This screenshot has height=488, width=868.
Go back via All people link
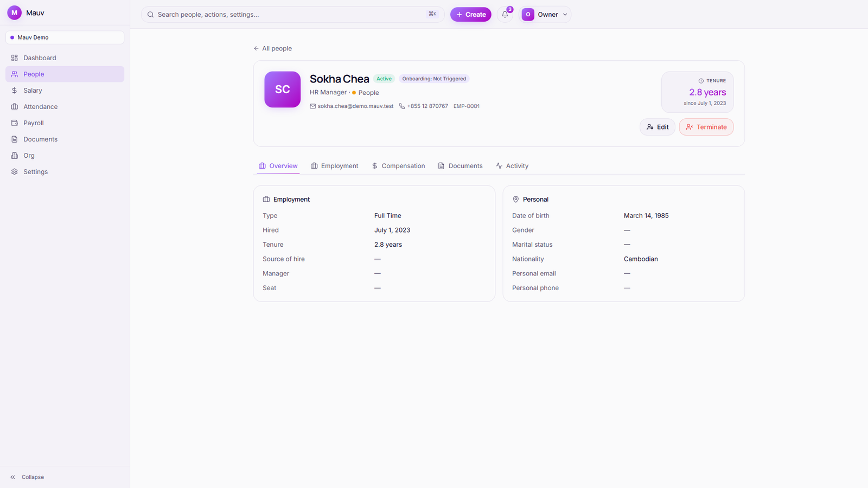pyautogui.click(x=272, y=48)
